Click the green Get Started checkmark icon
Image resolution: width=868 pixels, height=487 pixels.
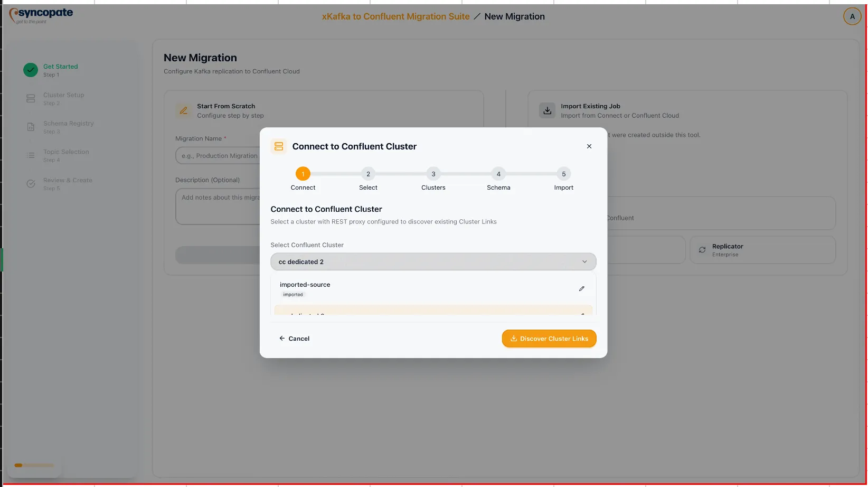coord(30,69)
